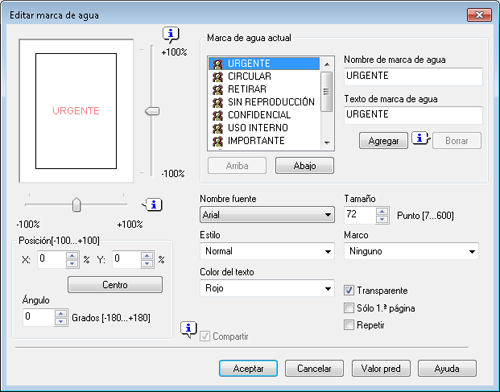Increase Ángulo with the up arrow
Image resolution: width=500 pixels, height=392 pixels.
[61, 314]
